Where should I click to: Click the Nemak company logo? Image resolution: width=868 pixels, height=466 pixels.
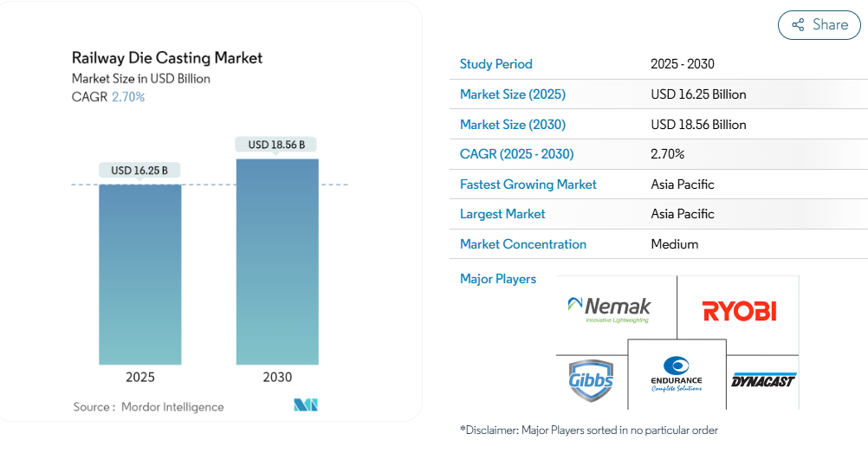click(x=609, y=309)
